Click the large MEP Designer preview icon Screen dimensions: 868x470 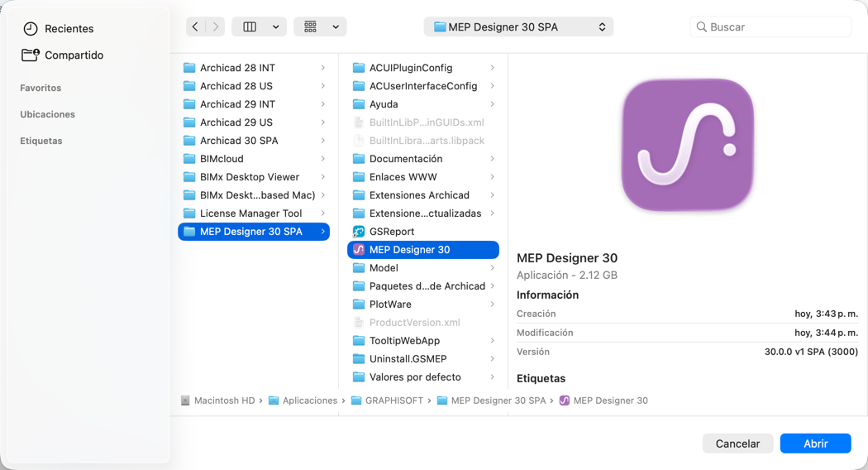pyautogui.click(x=688, y=145)
